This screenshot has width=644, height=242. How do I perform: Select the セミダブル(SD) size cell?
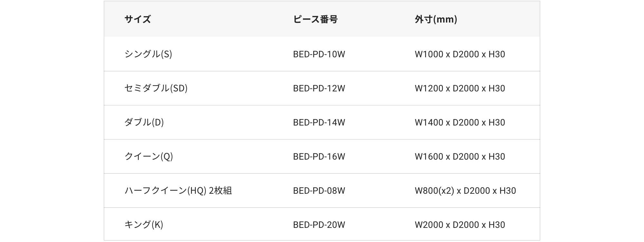click(156, 88)
